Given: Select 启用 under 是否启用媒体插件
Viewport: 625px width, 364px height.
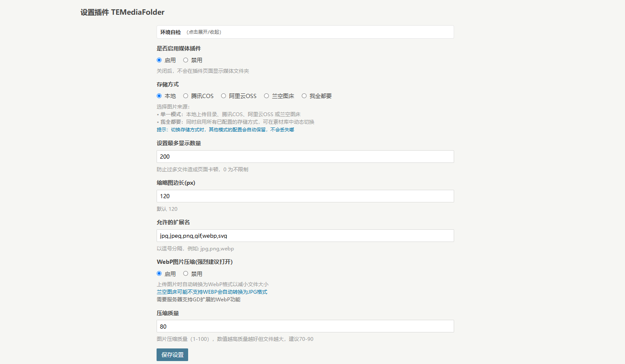Looking at the screenshot, I should (159, 60).
